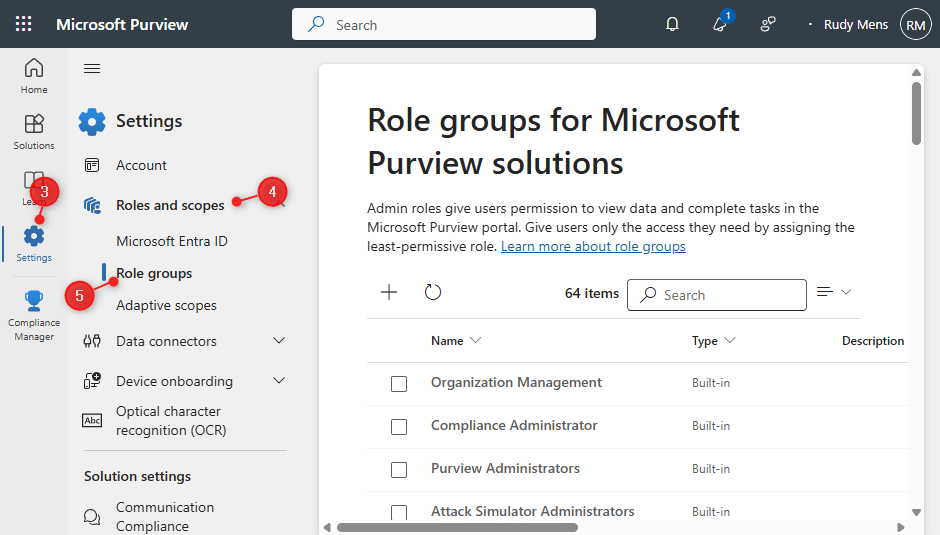
Task: Tick the Purview Administrators checkbox
Action: [x=399, y=470]
